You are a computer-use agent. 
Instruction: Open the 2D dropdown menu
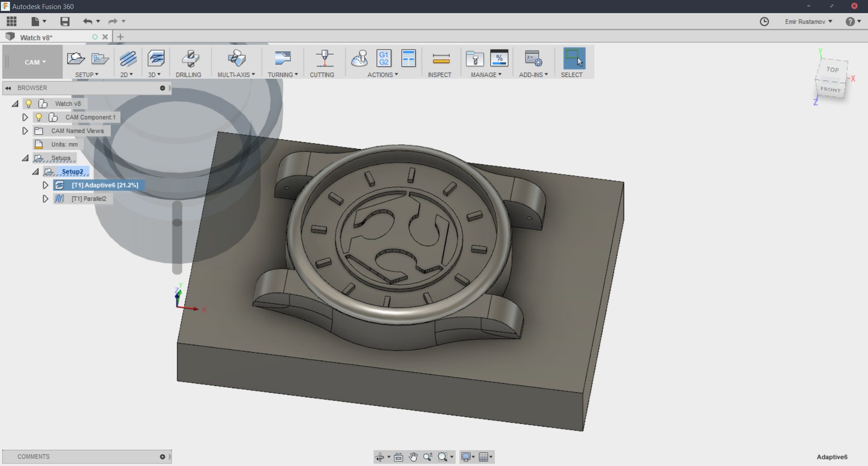(x=127, y=75)
